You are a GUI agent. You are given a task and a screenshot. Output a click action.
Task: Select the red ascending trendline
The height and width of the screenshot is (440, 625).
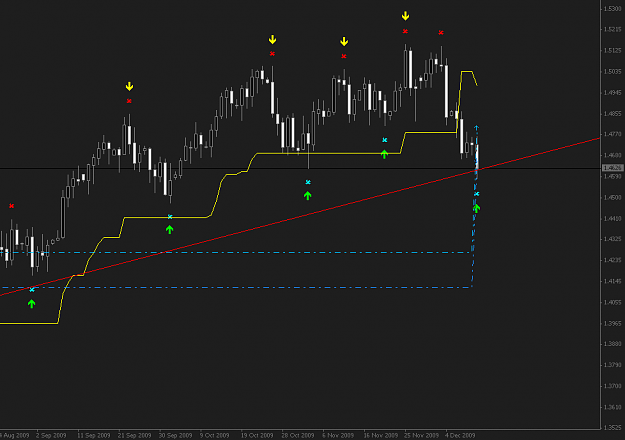click(300, 217)
